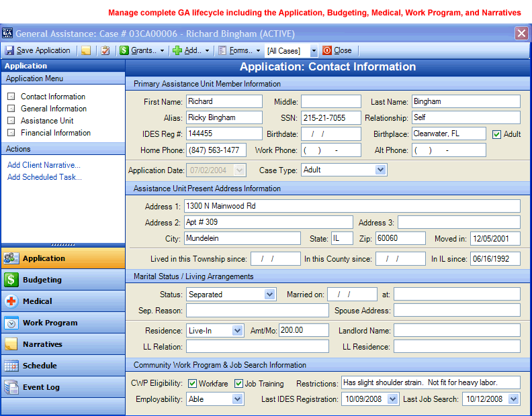This screenshot has width=532, height=416.
Task: Toggle the Adult checkbox
Action: (x=496, y=134)
